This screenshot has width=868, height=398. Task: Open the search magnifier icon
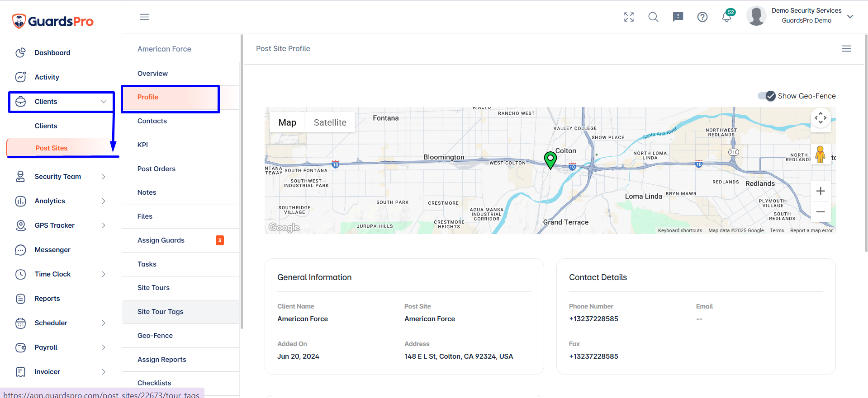click(653, 17)
